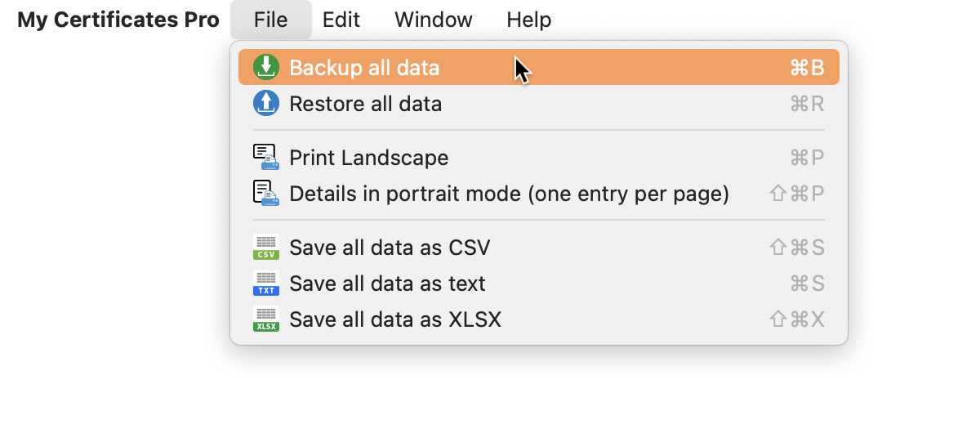Image resolution: width=980 pixels, height=433 pixels.
Task: Click the printer icon for Print Landscape
Action: point(266,157)
